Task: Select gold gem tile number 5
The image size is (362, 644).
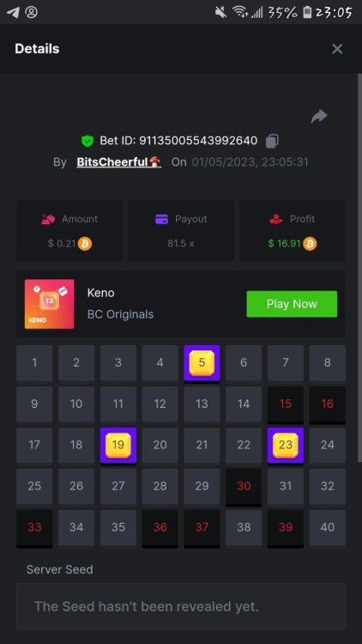Action: (x=202, y=363)
